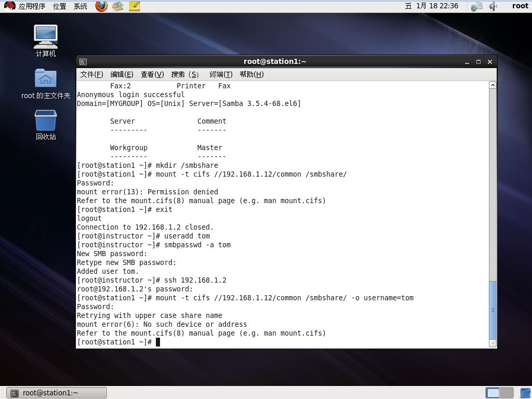Click 'mount error(6): No such device or address'
Screen dimensions: 532x399
coord(162,324)
